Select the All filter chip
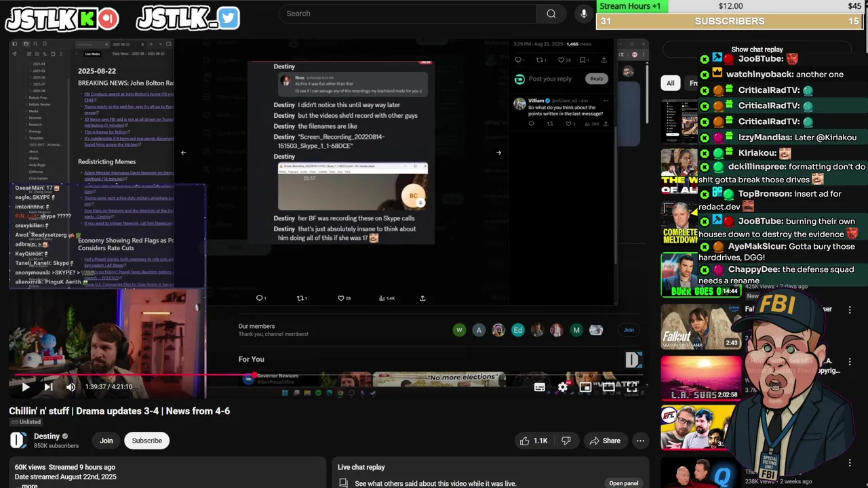868x488 pixels. click(670, 83)
